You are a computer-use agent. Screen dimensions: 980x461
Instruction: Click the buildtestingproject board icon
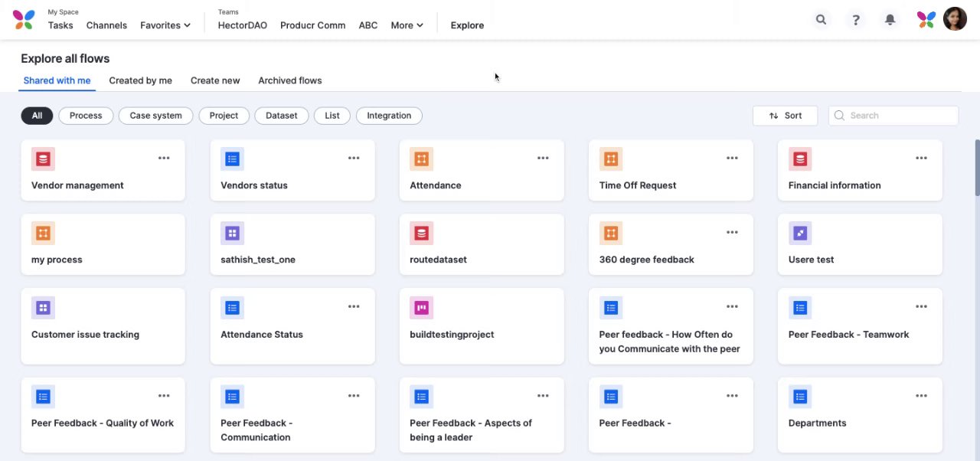(x=421, y=308)
